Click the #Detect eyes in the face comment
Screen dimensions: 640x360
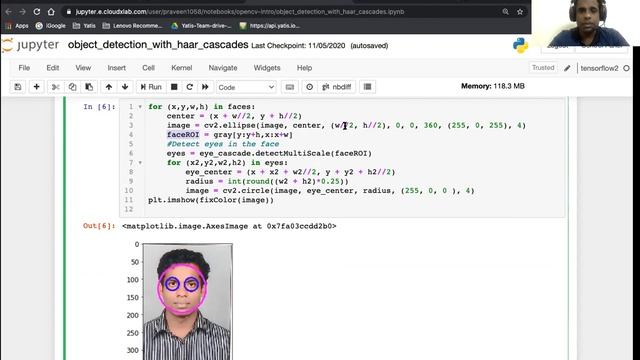pyautogui.click(x=223, y=144)
